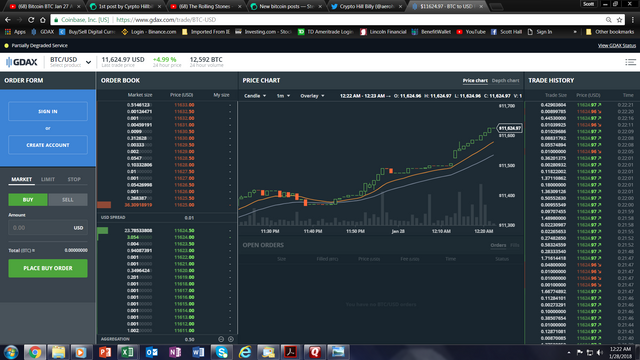
Task: Open the browser home icon
Action: coord(42,20)
